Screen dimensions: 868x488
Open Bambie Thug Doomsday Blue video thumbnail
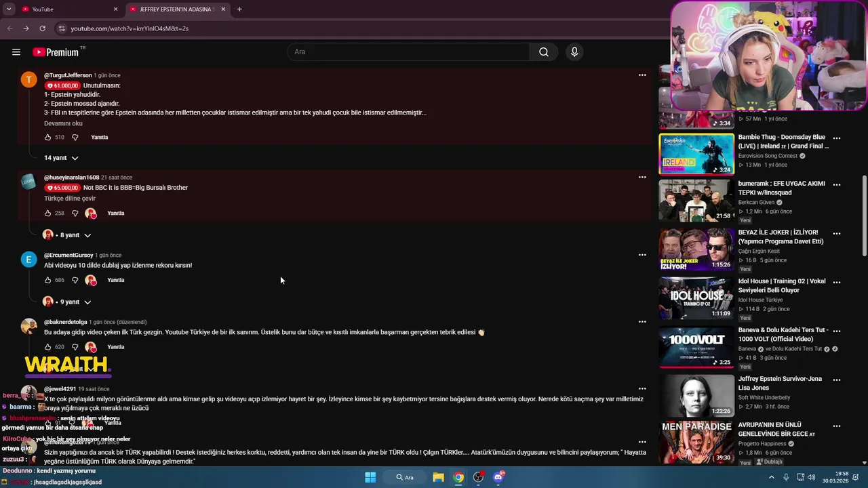(696, 154)
